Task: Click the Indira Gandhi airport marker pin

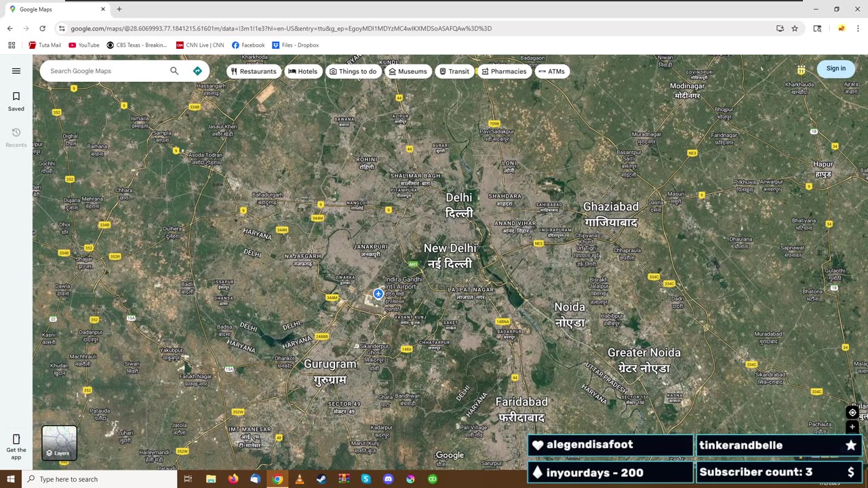Action: [378, 293]
